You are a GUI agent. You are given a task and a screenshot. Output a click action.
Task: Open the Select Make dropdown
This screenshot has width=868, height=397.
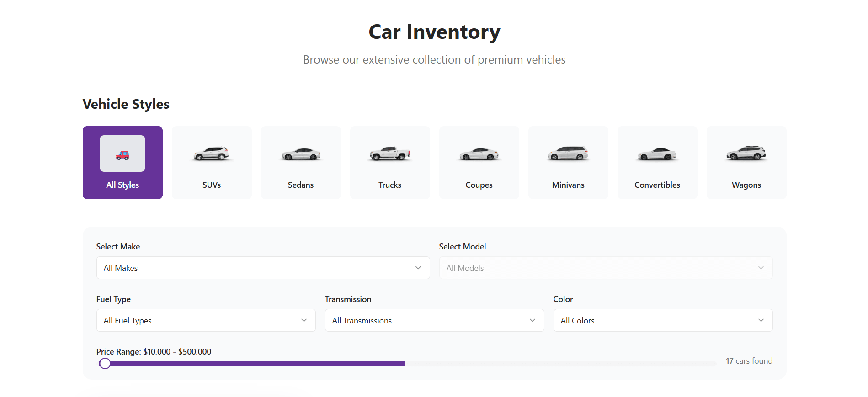coord(263,268)
